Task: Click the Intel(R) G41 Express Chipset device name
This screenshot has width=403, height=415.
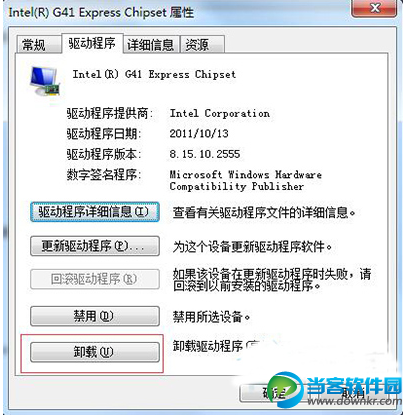Action: (x=154, y=74)
